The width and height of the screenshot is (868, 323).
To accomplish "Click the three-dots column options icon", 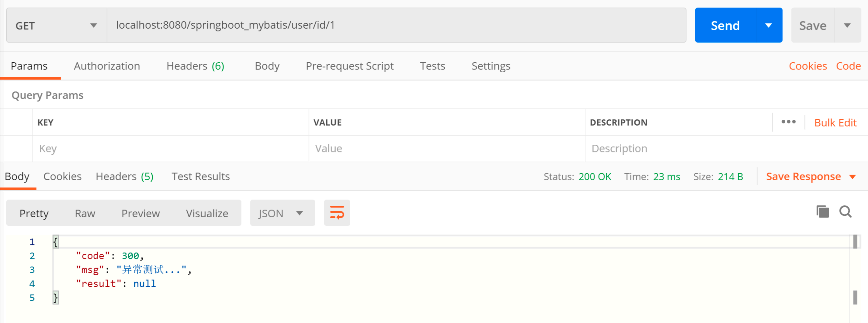I will pyautogui.click(x=788, y=122).
